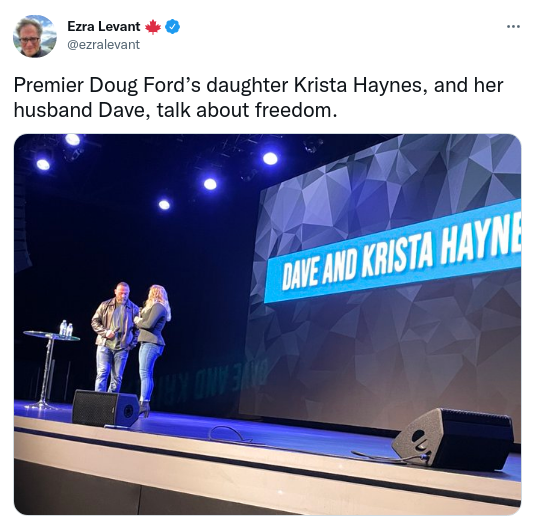533x523 pixels.
Task: Click the Ezra Levant display name
Action: click(x=104, y=27)
